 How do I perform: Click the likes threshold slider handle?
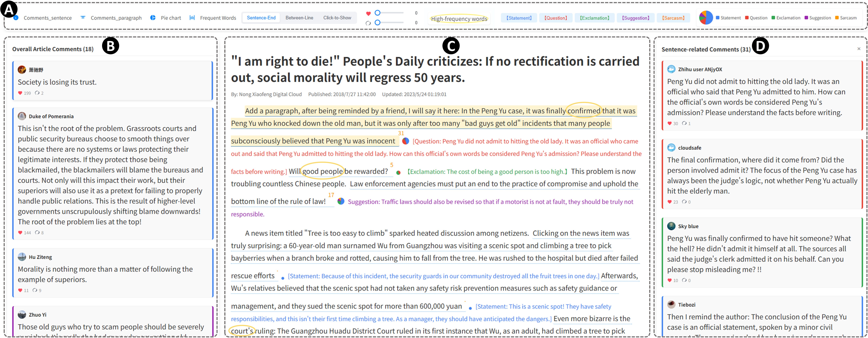click(377, 13)
